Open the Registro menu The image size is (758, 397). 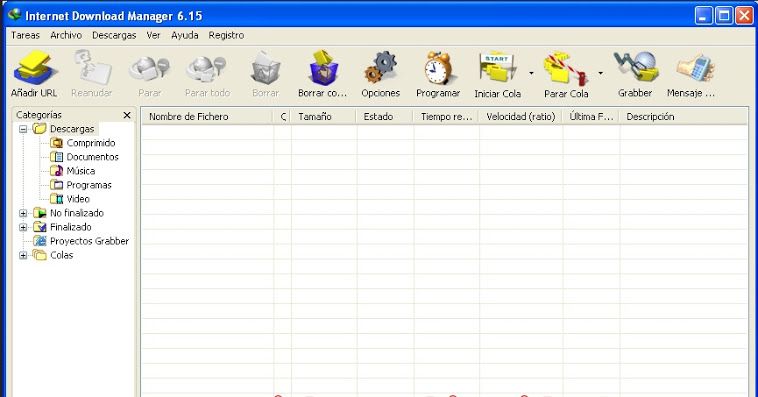226,35
